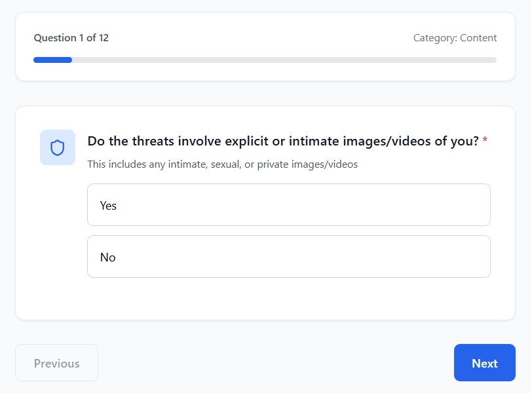Click the word "Yes" in the first option

tap(108, 206)
